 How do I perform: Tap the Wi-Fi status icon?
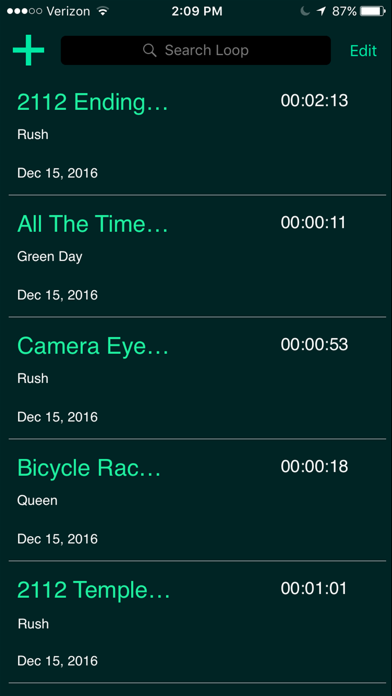point(103,12)
